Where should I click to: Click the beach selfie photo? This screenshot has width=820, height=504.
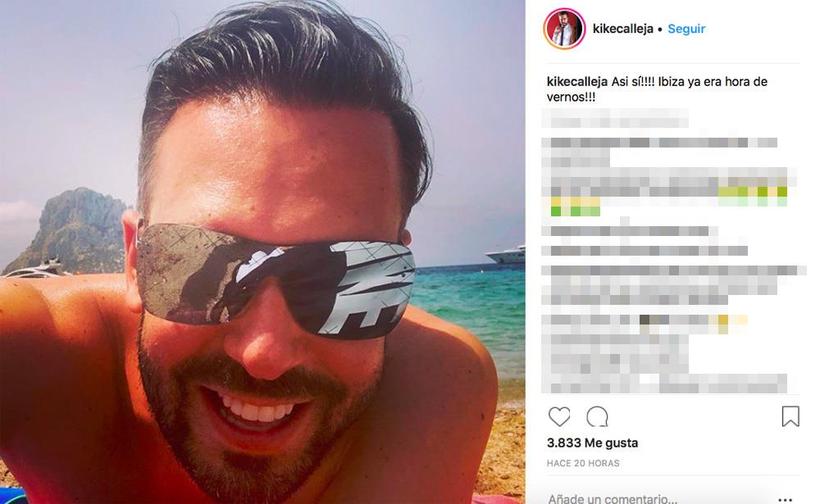tap(262, 252)
